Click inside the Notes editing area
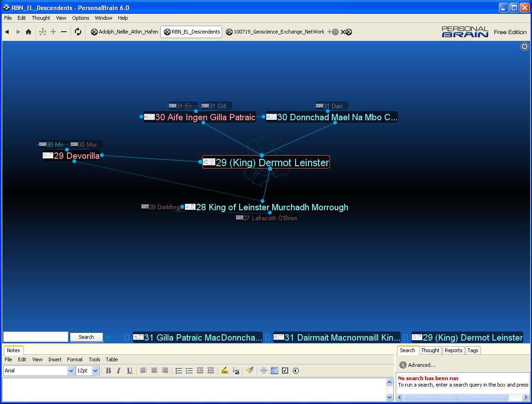The width and height of the screenshot is (532, 404). pyautogui.click(x=194, y=389)
